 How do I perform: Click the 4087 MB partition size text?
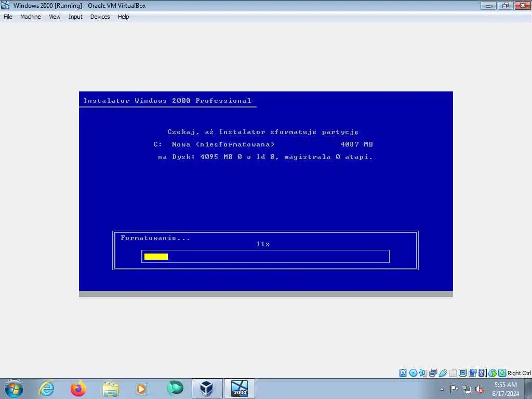click(x=356, y=144)
